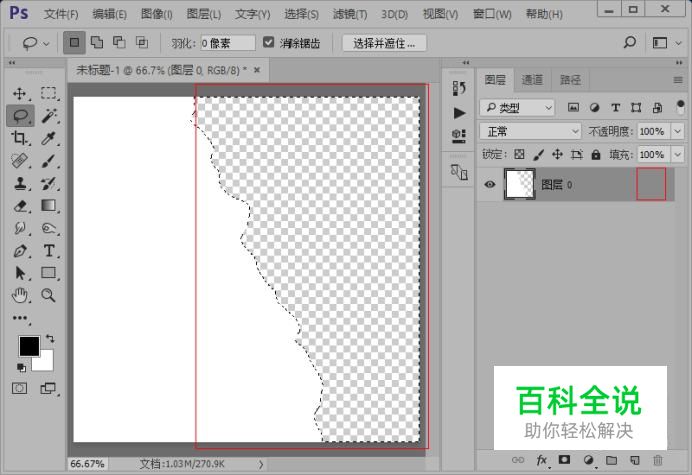Select the Rectangular Marquee tool

pyautogui.click(x=49, y=94)
